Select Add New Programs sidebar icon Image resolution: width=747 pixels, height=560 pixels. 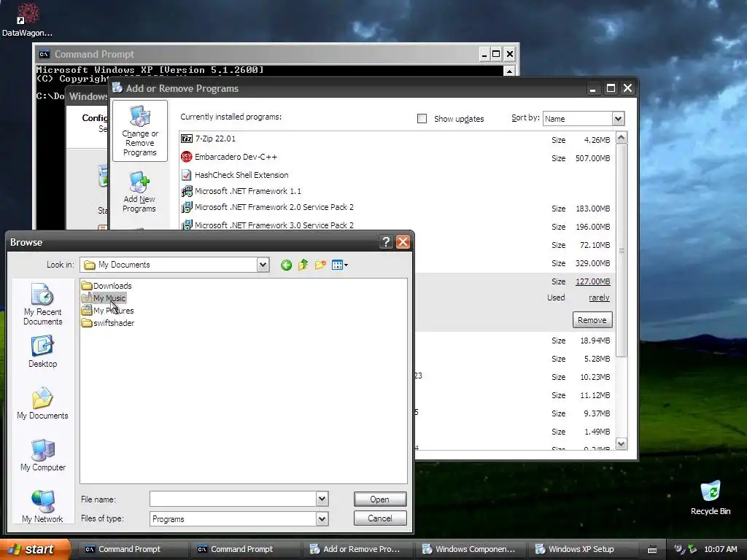tap(139, 192)
